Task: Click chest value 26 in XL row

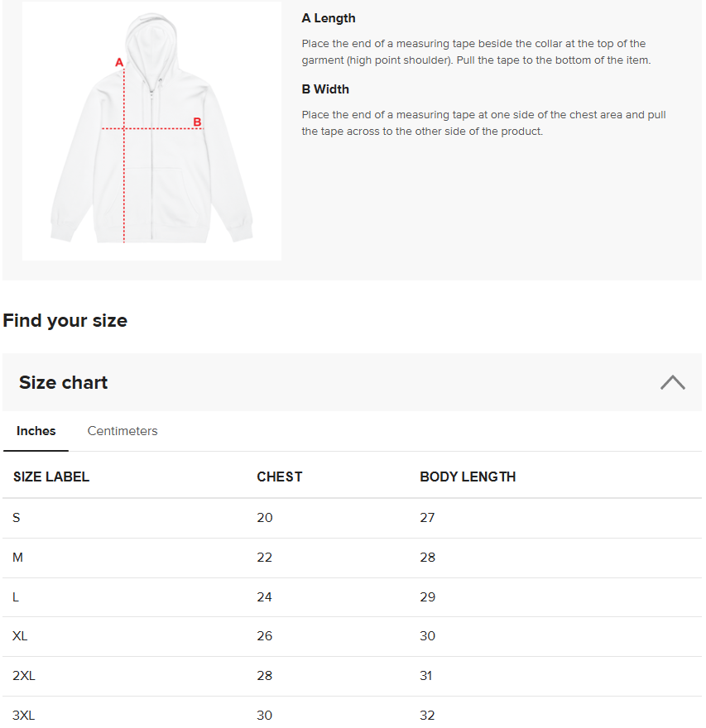Action: click(265, 636)
